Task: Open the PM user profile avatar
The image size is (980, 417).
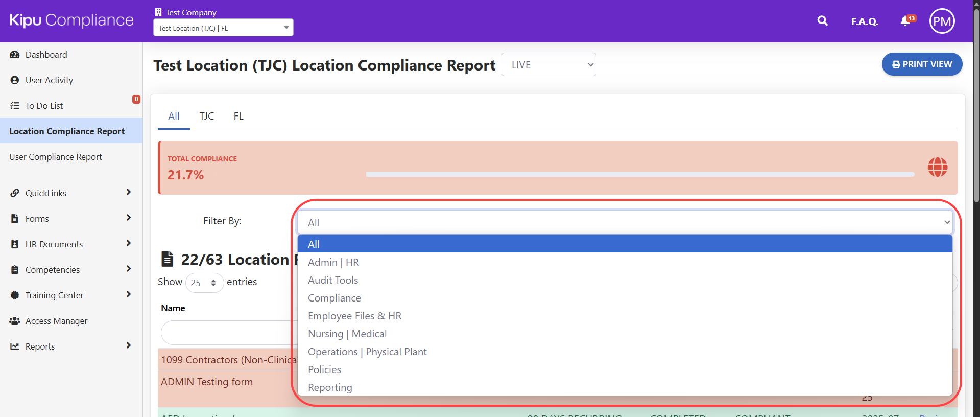Action: [x=942, y=21]
